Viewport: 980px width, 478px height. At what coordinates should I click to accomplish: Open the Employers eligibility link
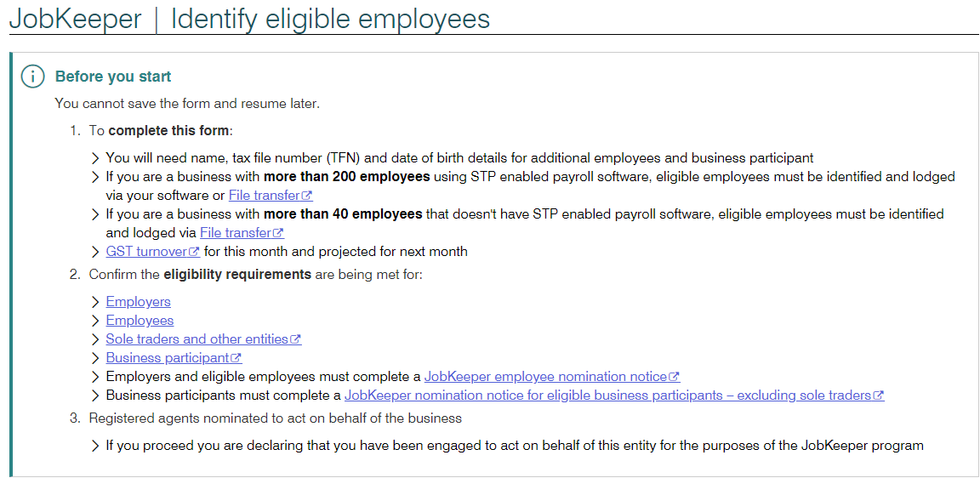tap(138, 302)
